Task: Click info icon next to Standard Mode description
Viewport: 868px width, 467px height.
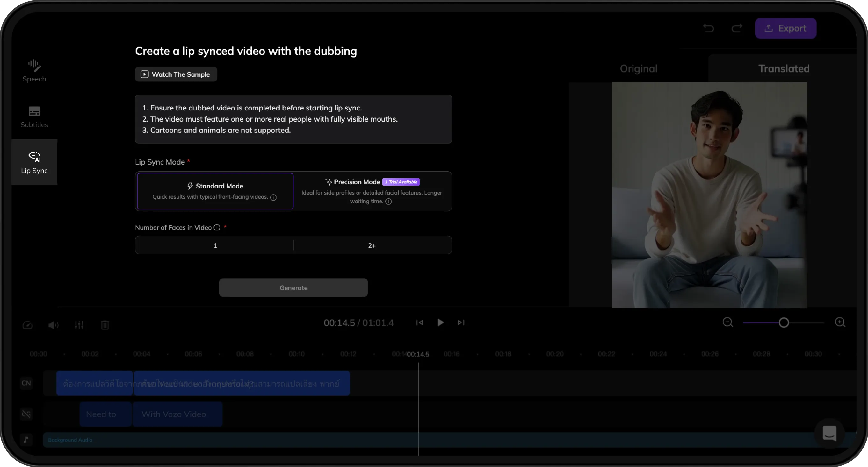Action: pyautogui.click(x=273, y=197)
